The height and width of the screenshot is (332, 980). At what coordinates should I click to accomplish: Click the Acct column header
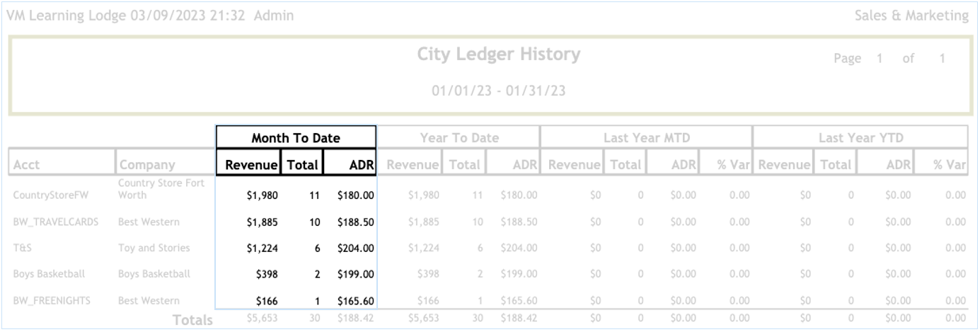coord(27,165)
